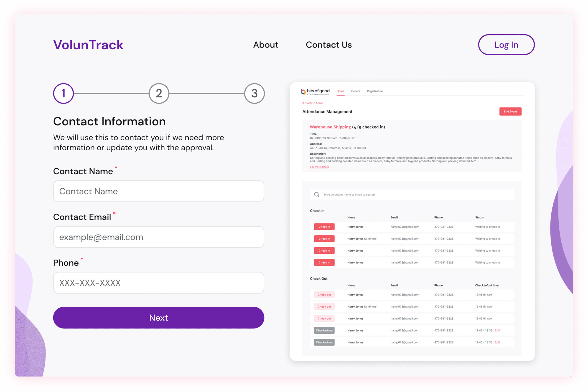588x392 pixels.
Task: Focus the Contact Name input field
Action: 159,191
